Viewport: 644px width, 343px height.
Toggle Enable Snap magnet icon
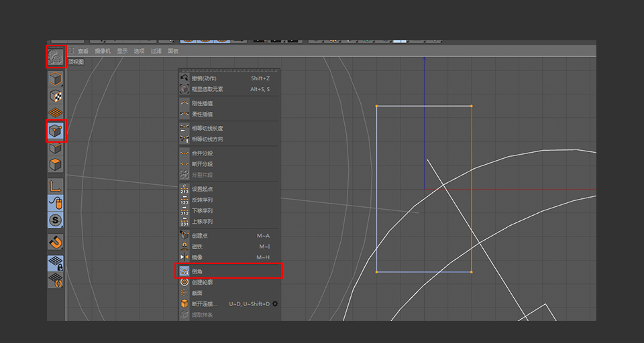[56, 241]
